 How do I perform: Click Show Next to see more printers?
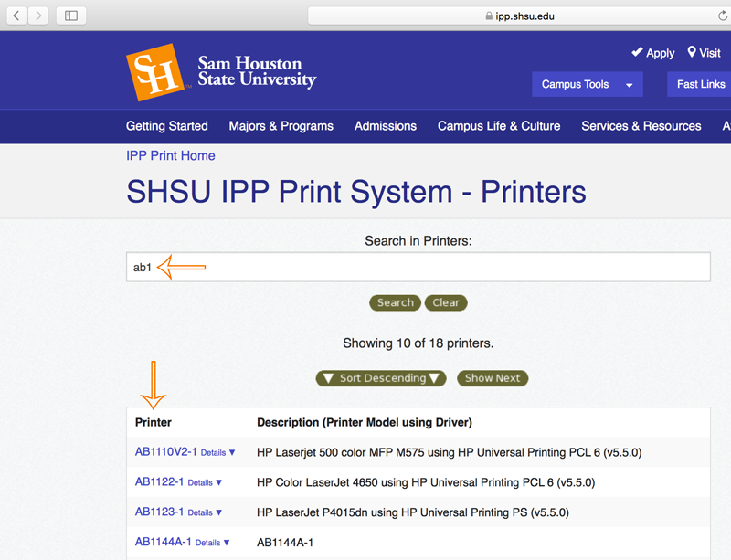click(x=493, y=377)
